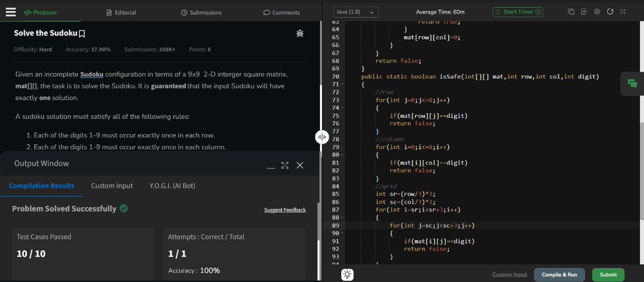
Task: Place cursor on the isSafe method declaration line
Action: click(x=480, y=77)
